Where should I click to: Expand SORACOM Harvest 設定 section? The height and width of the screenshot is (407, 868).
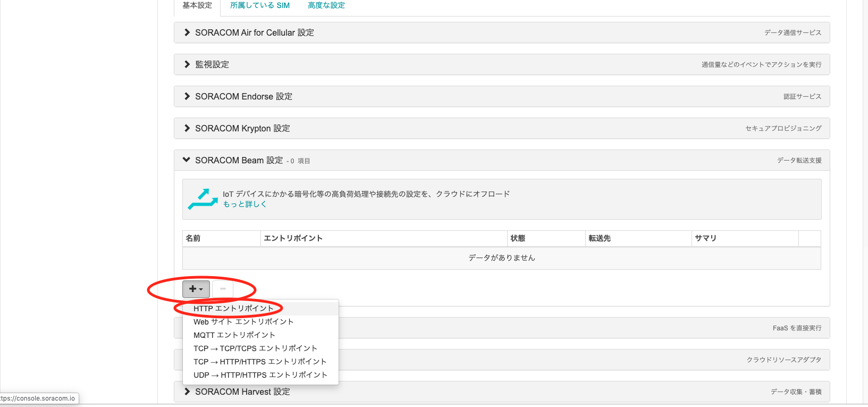point(502,392)
